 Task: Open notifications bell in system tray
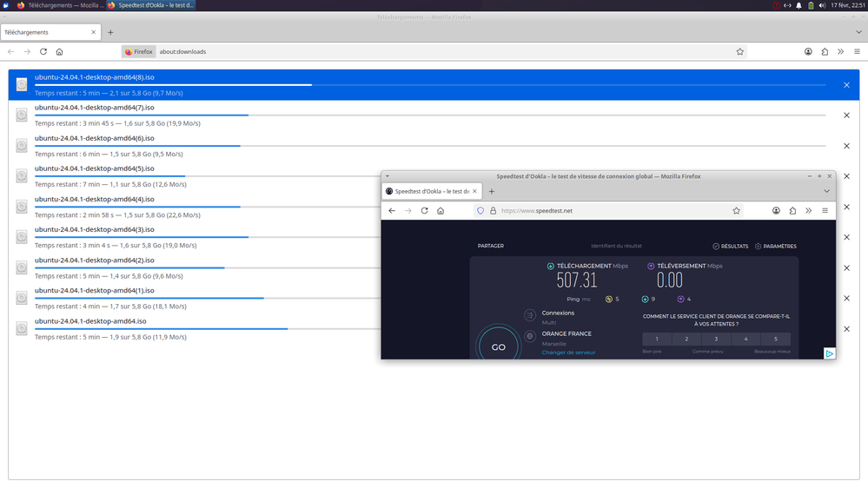click(798, 5)
